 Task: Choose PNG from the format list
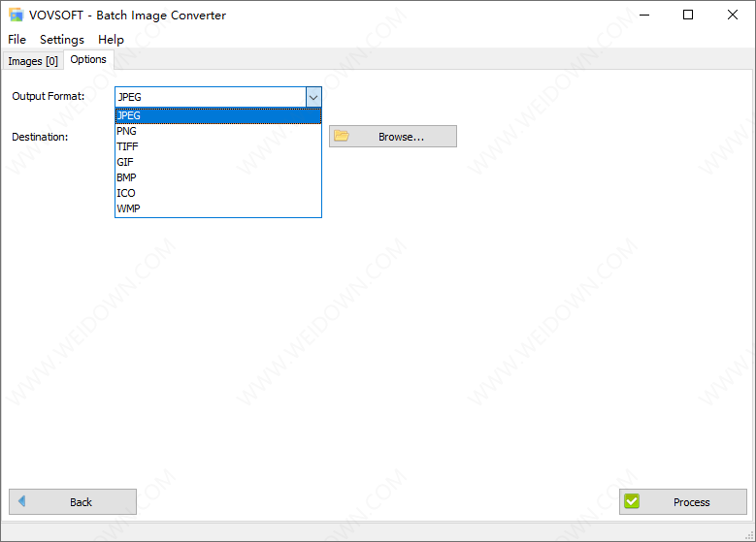tap(218, 131)
